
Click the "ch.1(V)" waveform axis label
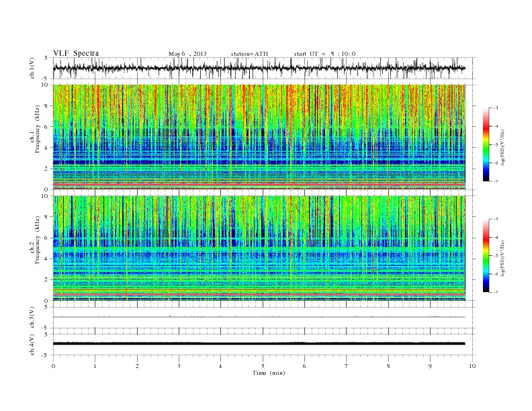(32, 68)
